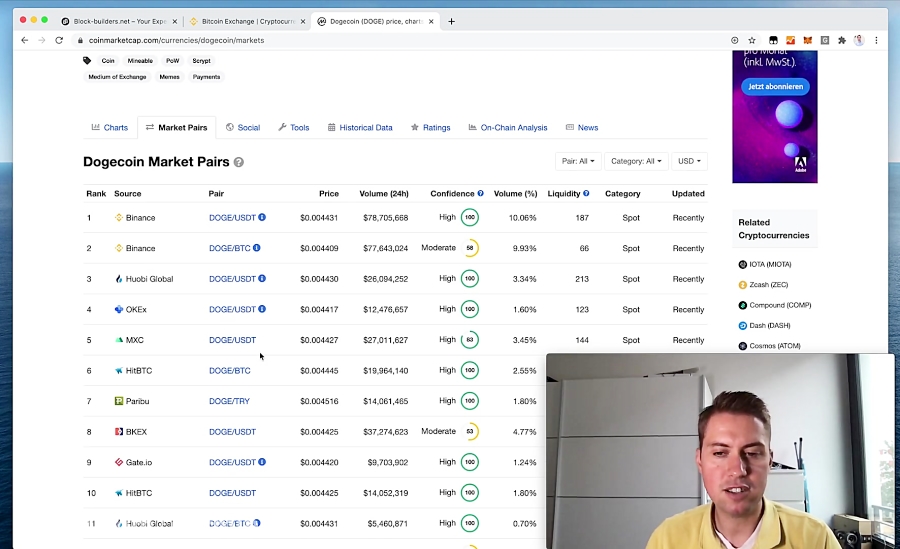Click the Huobi Global source in rank 3
Image resolution: width=900 pixels, height=549 pixels.
pos(144,279)
